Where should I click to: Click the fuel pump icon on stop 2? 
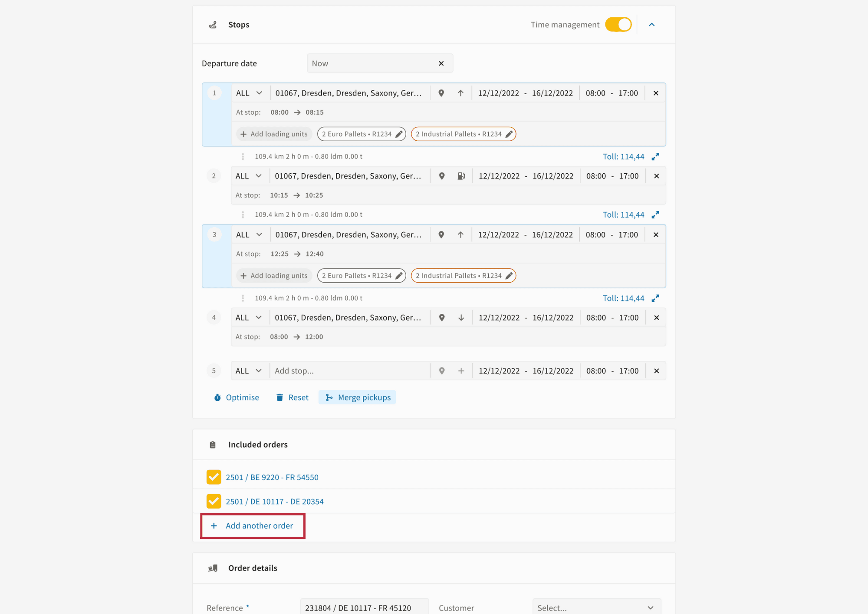coord(461,176)
